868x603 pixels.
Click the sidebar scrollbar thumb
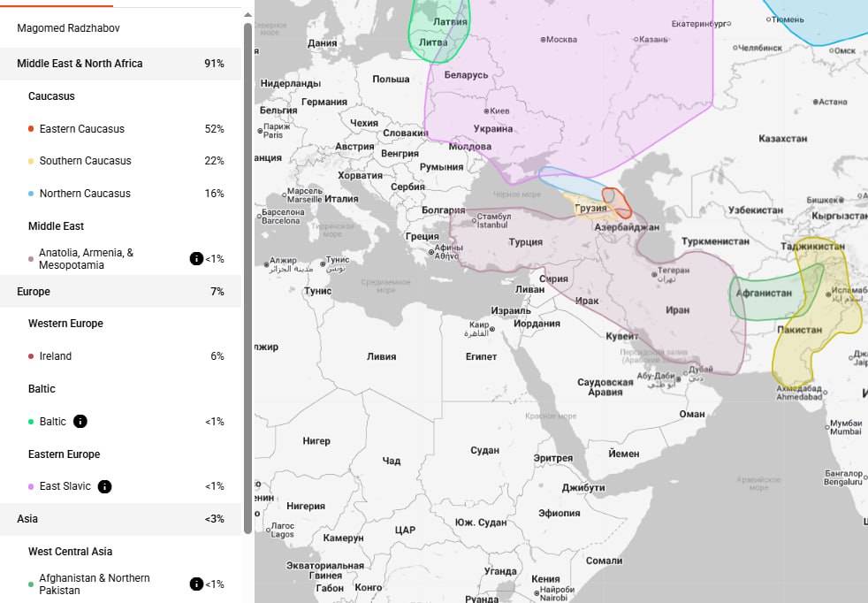tap(247, 277)
